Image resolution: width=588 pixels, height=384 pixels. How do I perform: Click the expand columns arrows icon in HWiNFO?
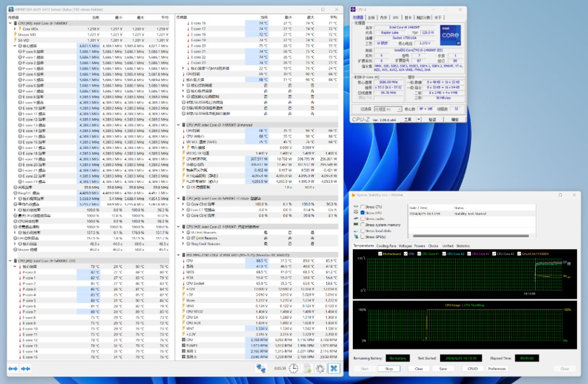13,369
